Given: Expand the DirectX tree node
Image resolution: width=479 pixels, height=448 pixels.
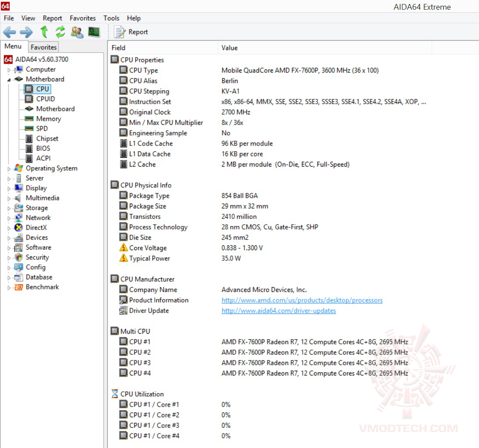Looking at the screenshot, I should 9,228.
